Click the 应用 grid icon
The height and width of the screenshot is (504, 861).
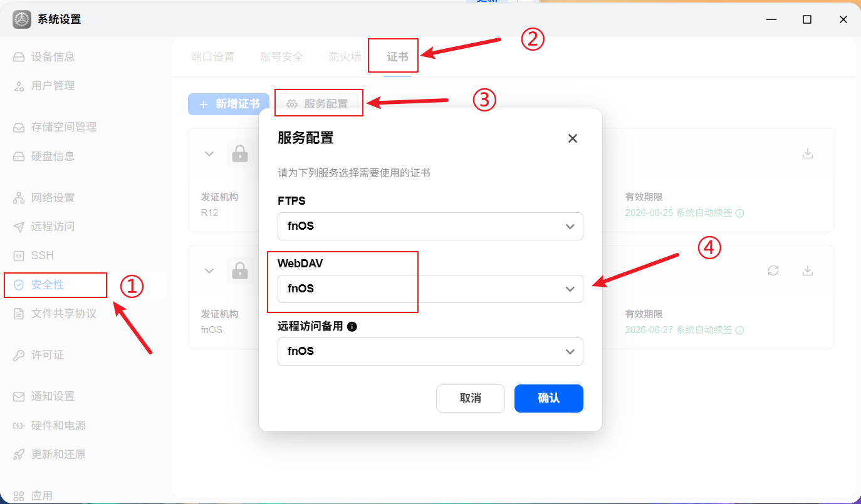pyautogui.click(x=19, y=496)
